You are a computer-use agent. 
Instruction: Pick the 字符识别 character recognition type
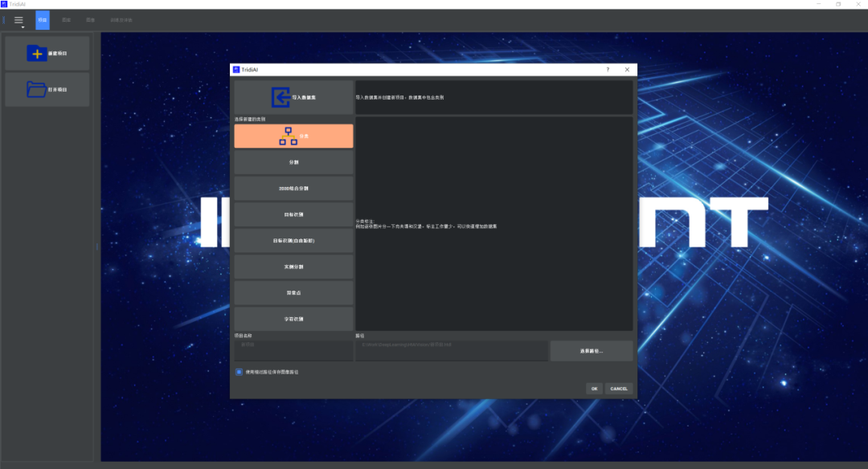(293, 319)
